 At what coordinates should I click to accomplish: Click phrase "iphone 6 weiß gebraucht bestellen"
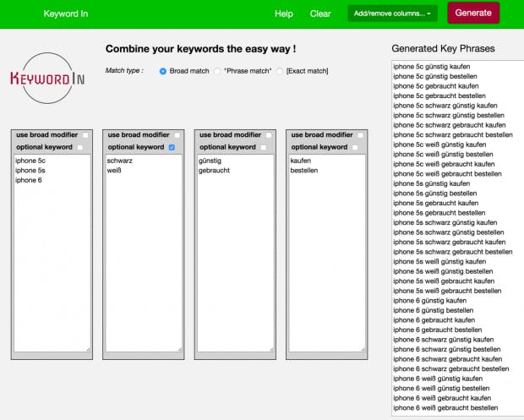tap(445, 407)
